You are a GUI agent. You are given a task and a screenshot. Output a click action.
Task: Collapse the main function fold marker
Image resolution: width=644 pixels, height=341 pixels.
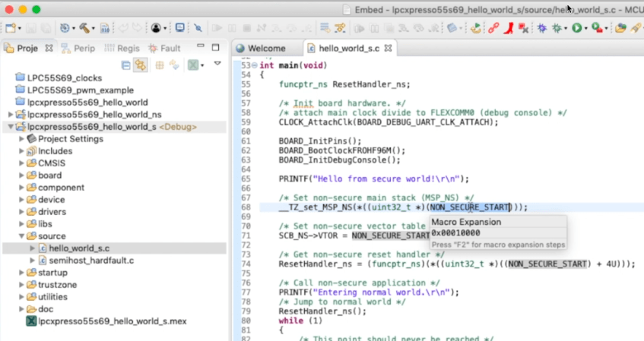click(253, 66)
